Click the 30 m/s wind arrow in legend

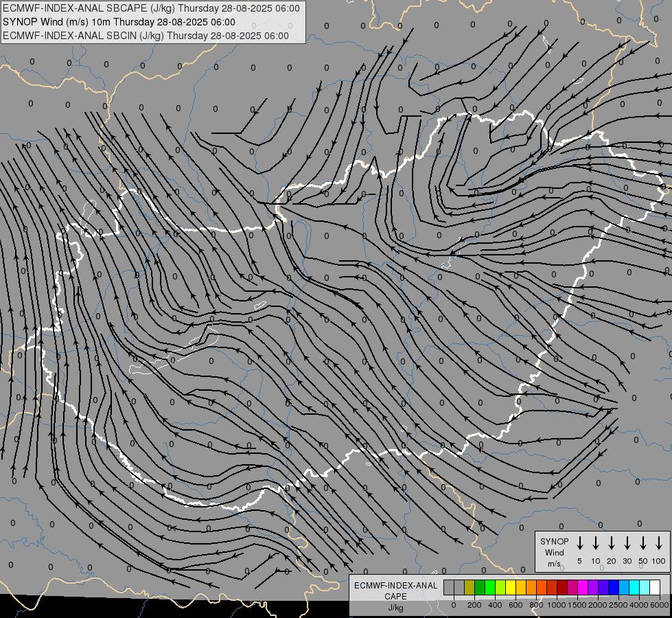point(627,543)
